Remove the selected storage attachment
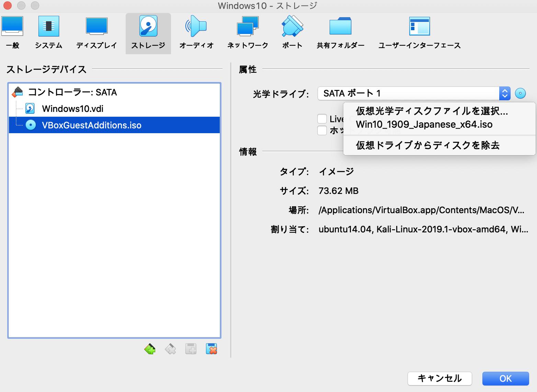Viewport: 537px width, 392px height. (x=212, y=349)
